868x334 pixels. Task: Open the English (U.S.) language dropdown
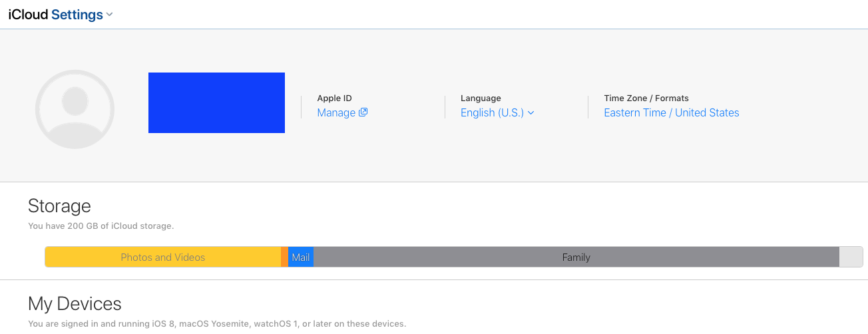[x=492, y=113]
